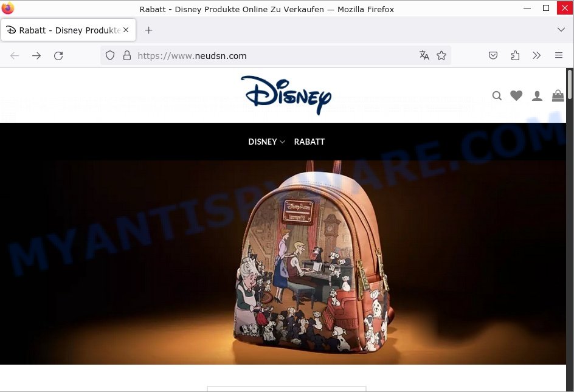Image resolution: width=574 pixels, height=392 pixels.
Task: Bookmark this page with the star icon
Action: tap(441, 55)
